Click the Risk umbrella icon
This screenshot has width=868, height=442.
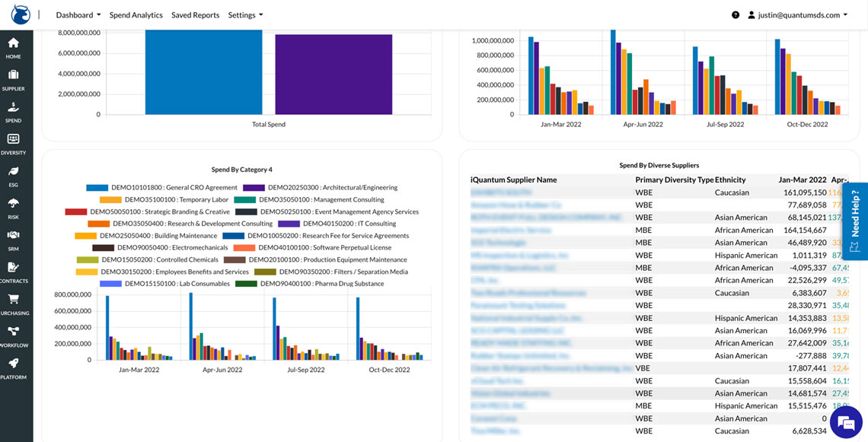(x=14, y=207)
